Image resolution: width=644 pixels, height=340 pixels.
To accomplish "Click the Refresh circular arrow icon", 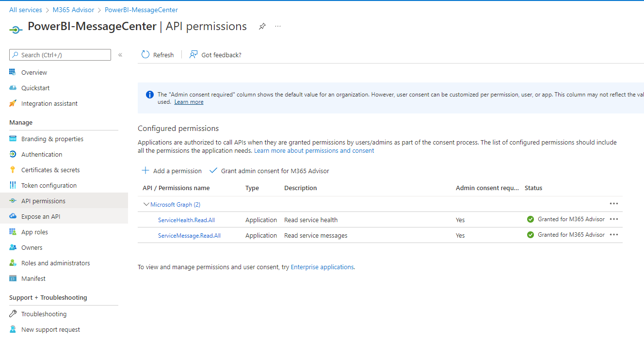I will 145,55.
